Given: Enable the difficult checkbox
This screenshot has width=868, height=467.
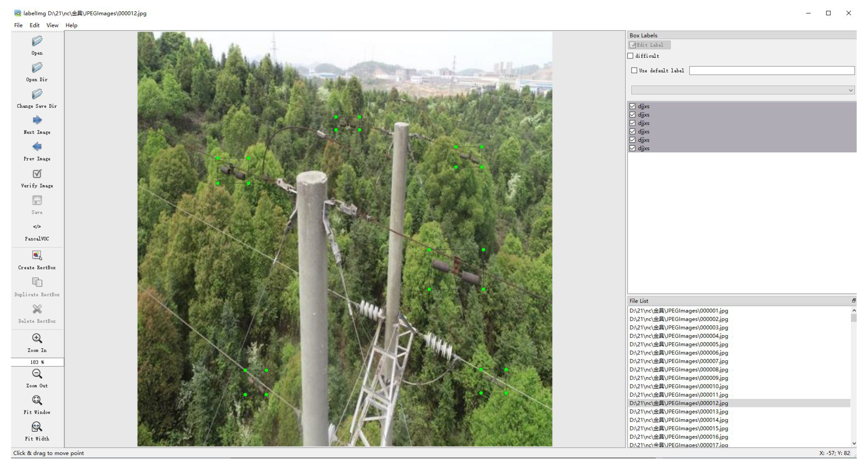Looking at the screenshot, I should click(630, 56).
